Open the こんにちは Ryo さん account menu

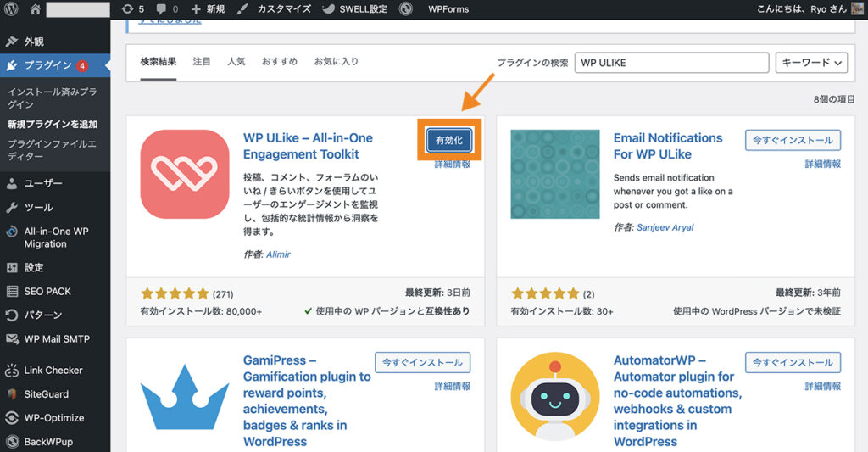pos(804,9)
